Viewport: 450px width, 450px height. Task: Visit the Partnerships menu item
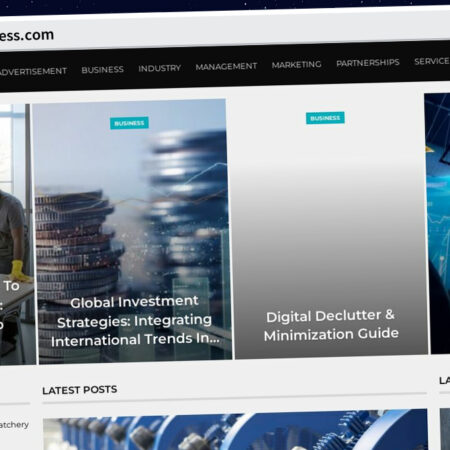pos(368,63)
